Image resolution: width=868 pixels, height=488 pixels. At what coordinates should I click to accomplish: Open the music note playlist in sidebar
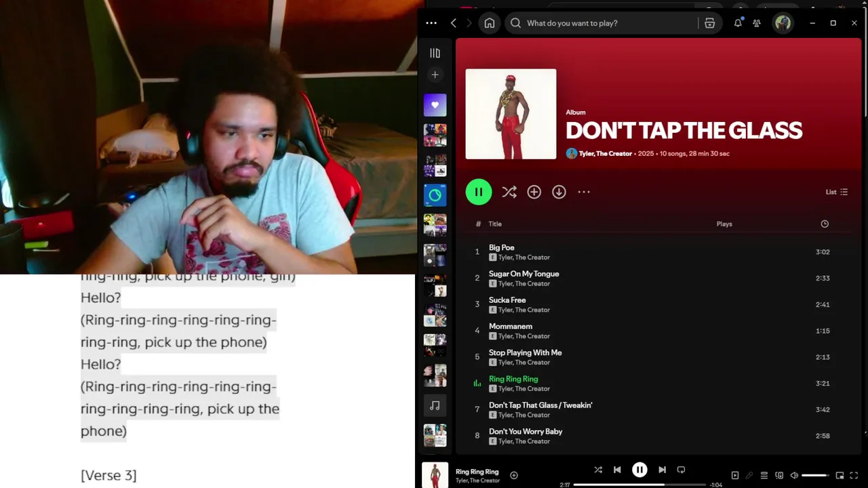tap(435, 405)
